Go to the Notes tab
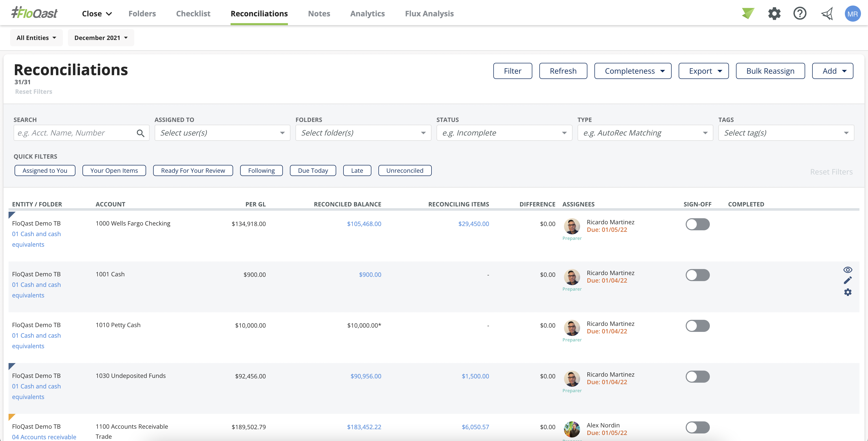Image resolution: width=868 pixels, height=441 pixels. [x=319, y=14]
